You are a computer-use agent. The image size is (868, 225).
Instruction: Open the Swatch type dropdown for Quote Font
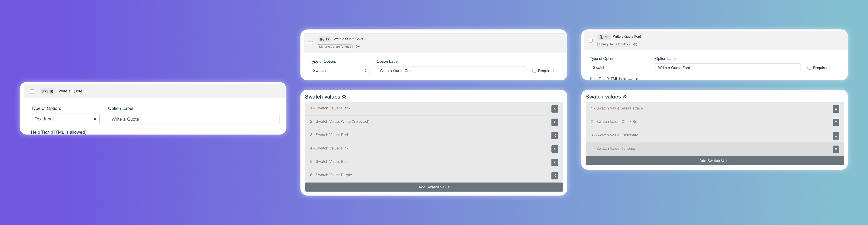pos(619,68)
